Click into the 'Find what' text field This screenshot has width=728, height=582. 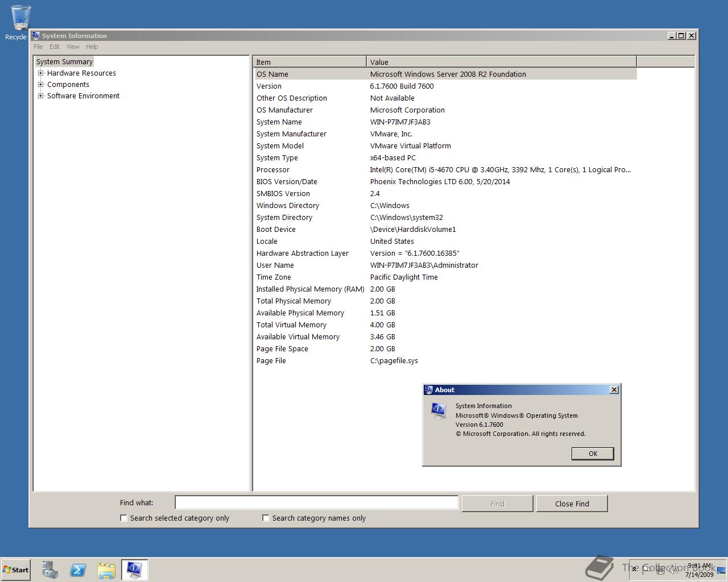(x=316, y=502)
